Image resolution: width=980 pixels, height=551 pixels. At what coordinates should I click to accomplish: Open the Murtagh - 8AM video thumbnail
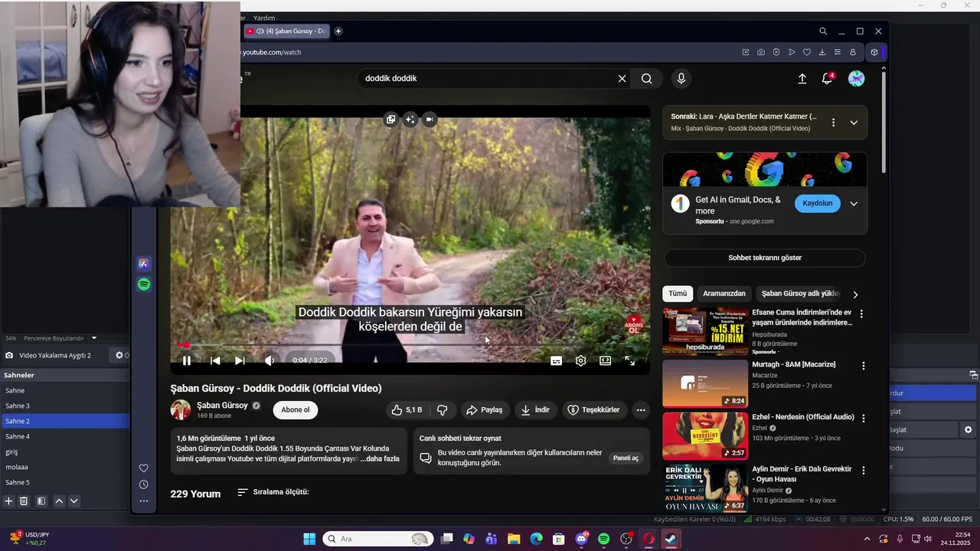point(705,383)
